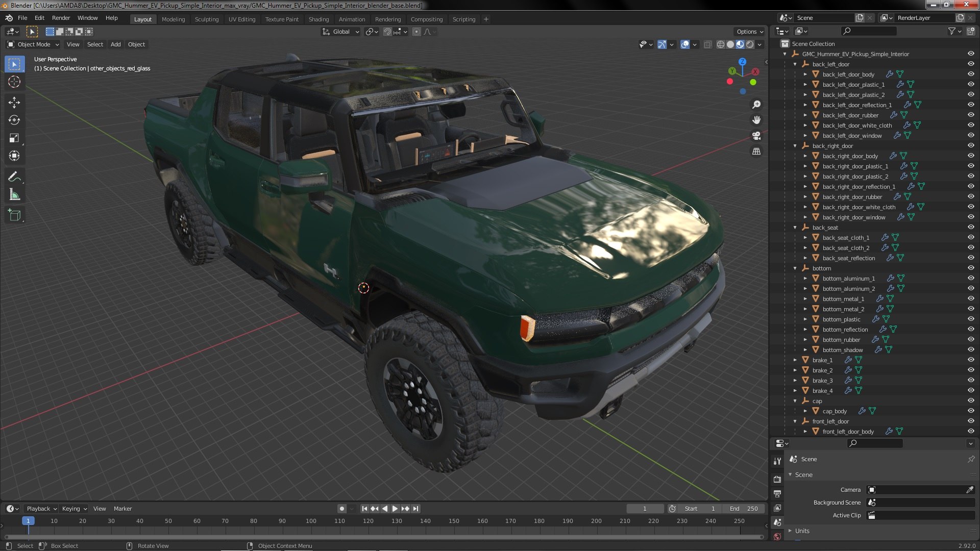Click the pan view hand icon

coord(756,120)
